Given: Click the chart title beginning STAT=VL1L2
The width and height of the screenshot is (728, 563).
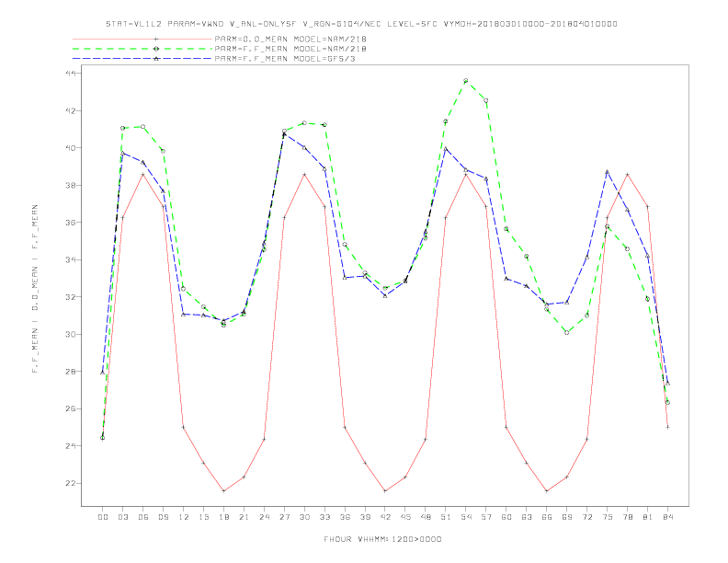Looking at the screenshot, I should 361,24.
